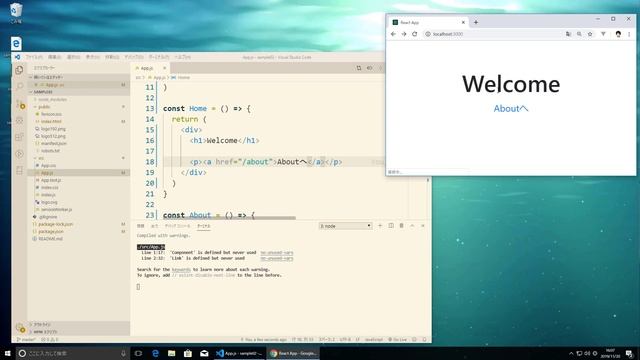Open Source Control view with the pending-changes badge

(20, 104)
